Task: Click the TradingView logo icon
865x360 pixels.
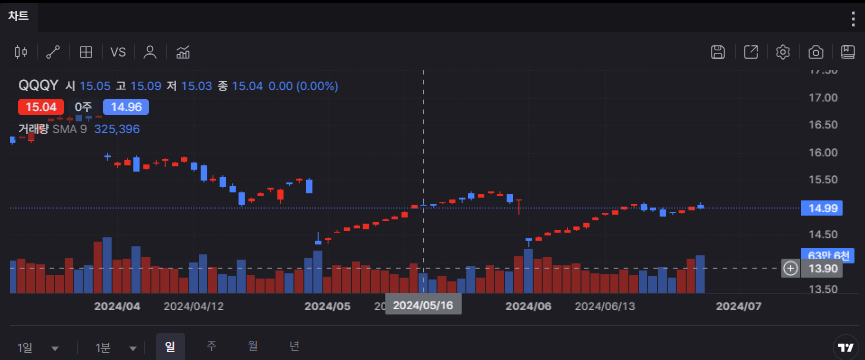Action: pyautogui.click(x=846, y=347)
